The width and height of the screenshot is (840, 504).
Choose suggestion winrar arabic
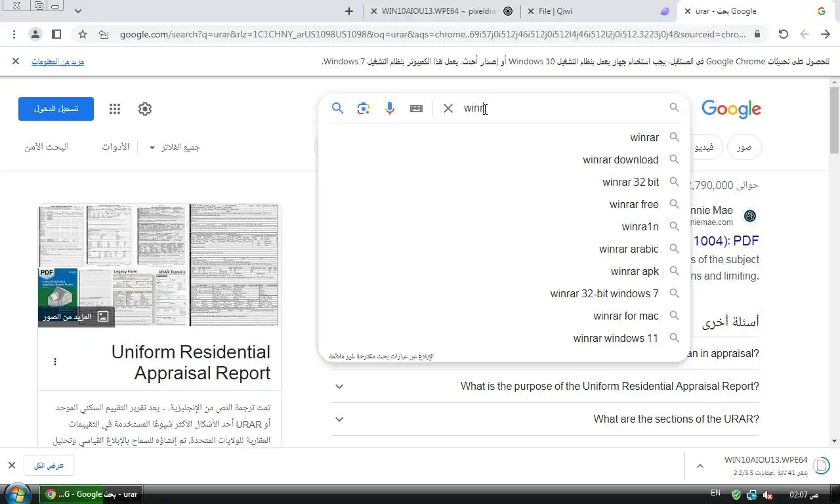pos(504,249)
